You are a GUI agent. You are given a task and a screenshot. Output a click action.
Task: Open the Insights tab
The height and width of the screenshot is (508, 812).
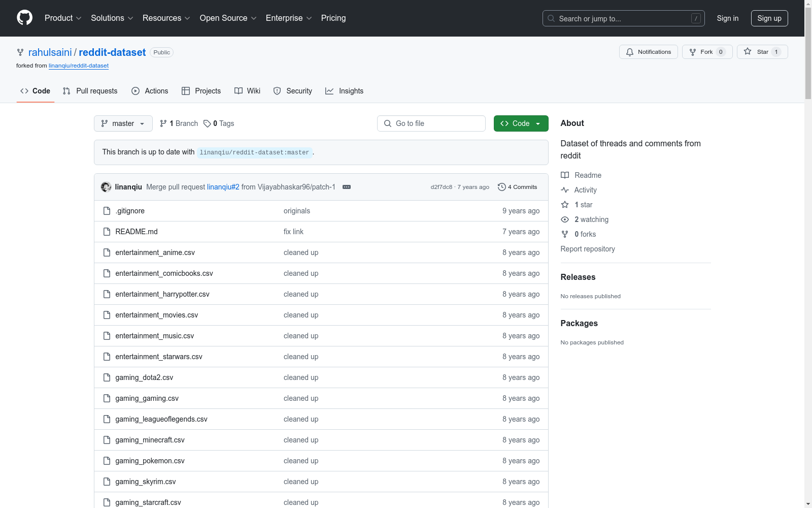click(x=344, y=91)
